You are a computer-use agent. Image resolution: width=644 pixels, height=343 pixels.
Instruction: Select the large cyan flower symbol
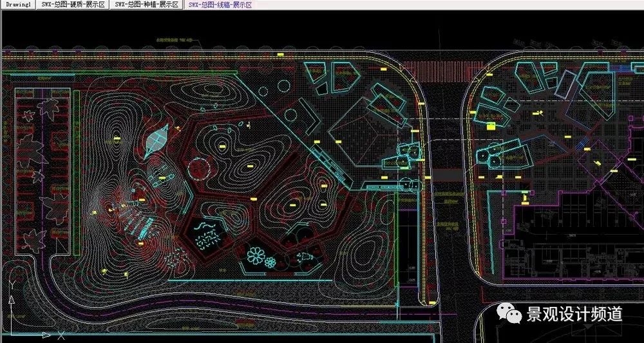257,255
